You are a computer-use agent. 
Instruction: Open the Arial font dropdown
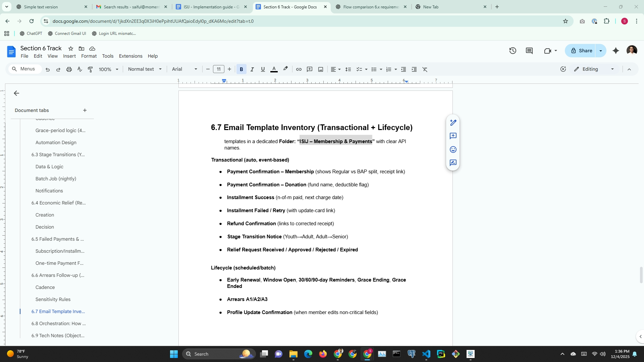point(184,69)
